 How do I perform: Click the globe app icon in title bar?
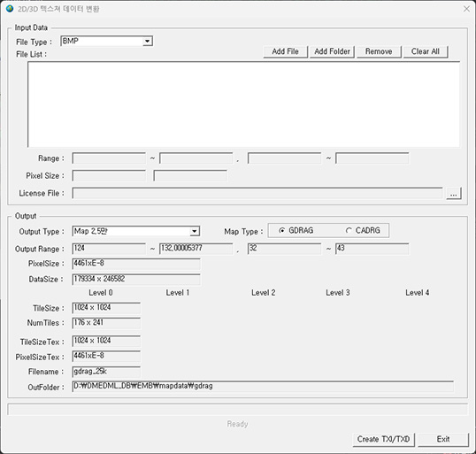10,9
